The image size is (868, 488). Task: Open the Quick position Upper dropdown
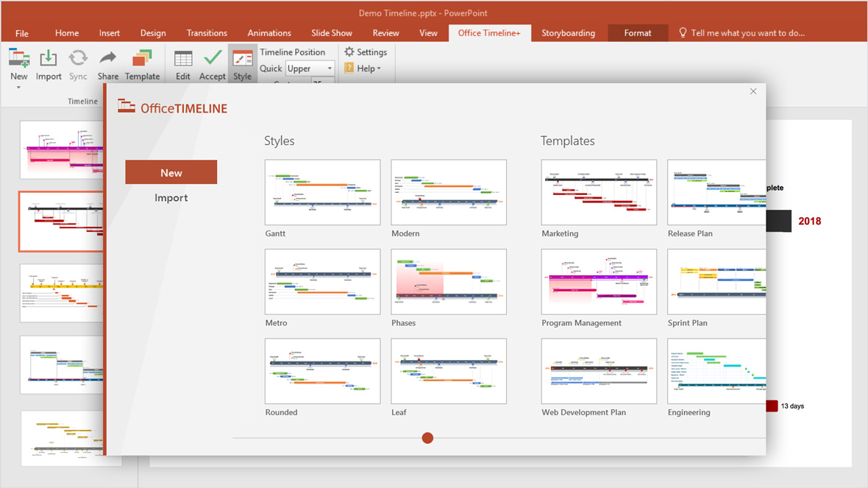[x=310, y=68]
